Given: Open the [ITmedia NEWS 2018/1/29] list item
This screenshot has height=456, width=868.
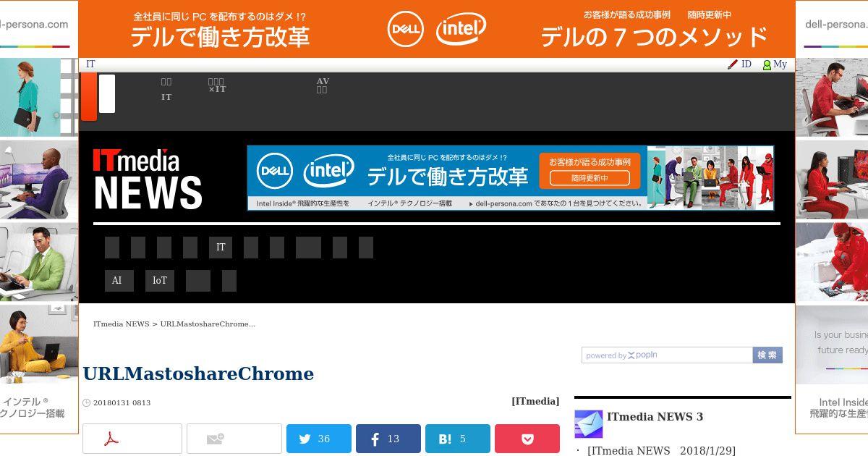Looking at the screenshot, I should [661, 451].
